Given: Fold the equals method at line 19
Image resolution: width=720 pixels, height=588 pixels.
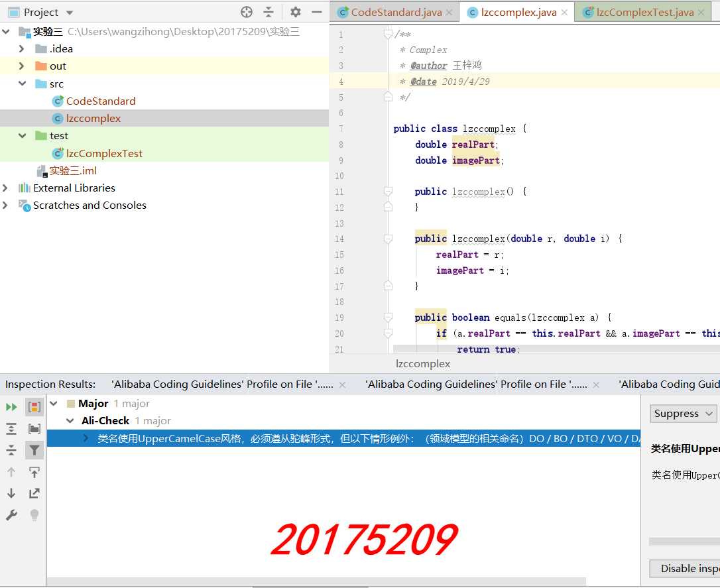Looking at the screenshot, I should point(388,318).
